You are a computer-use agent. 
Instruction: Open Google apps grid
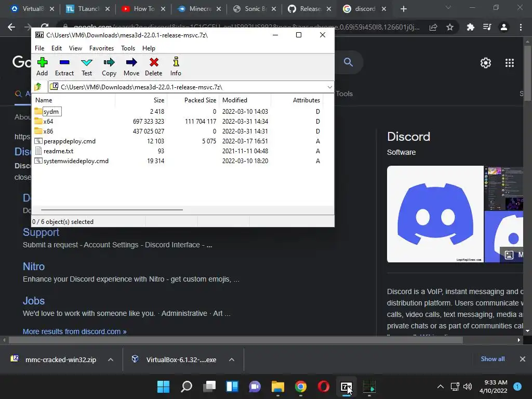coord(510,63)
